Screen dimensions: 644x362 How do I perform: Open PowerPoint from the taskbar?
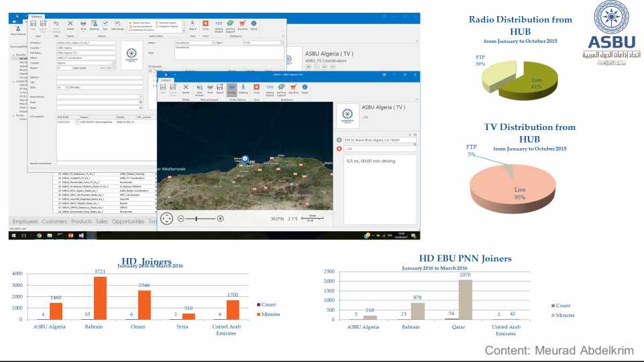tap(70, 235)
